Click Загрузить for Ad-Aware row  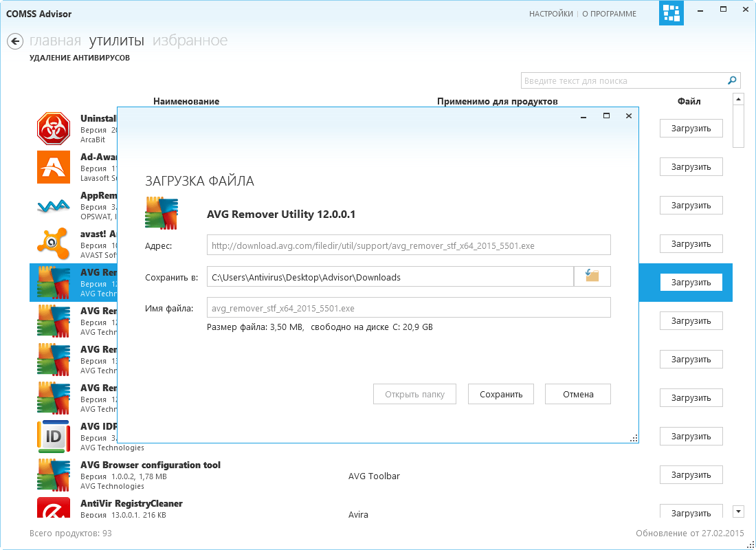coord(691,167)
